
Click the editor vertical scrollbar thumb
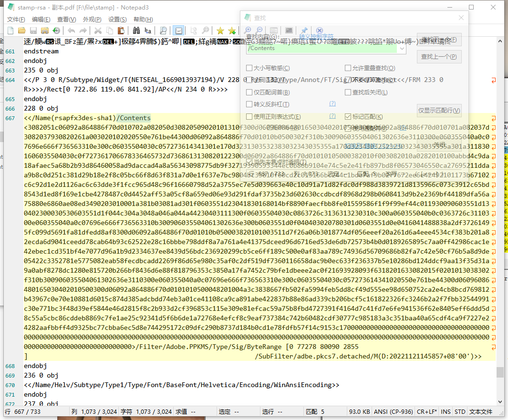[x=500, y=372]
